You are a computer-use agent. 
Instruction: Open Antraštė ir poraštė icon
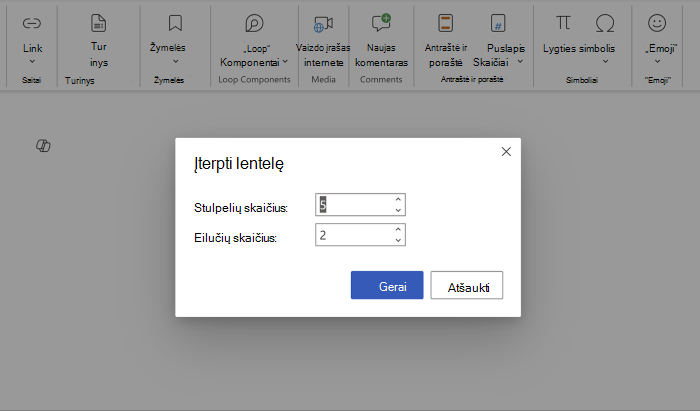[x=445, y=23]
